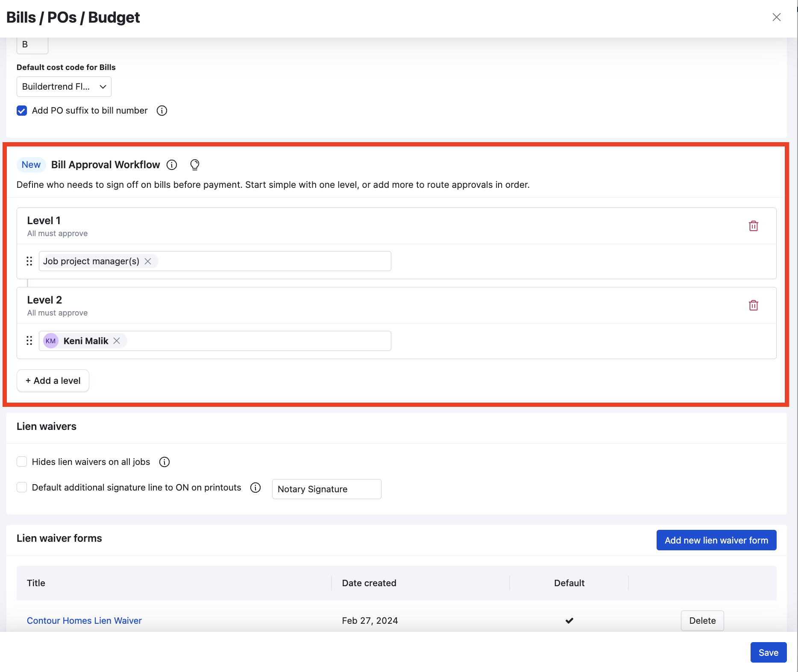Open Default cost code for Bills dropdown

tap(64, 87)
